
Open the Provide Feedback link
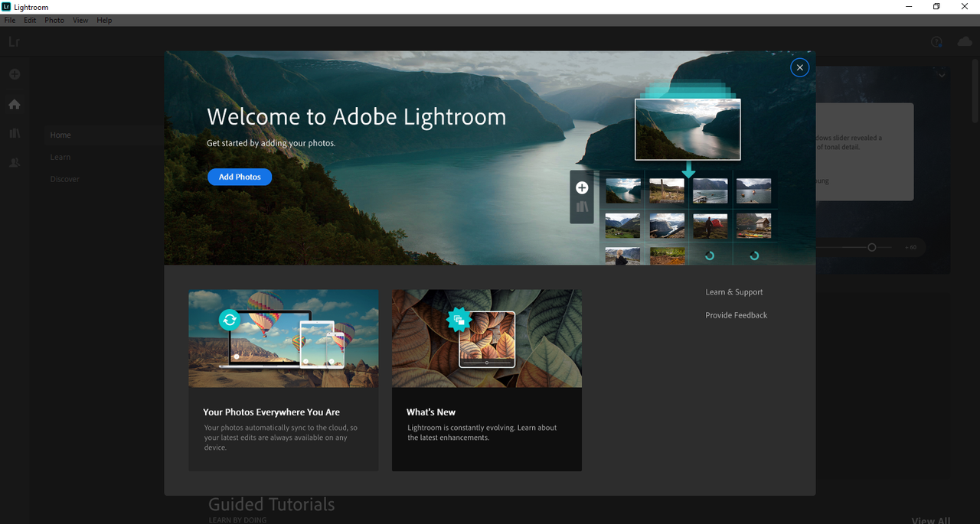point(737,315)
